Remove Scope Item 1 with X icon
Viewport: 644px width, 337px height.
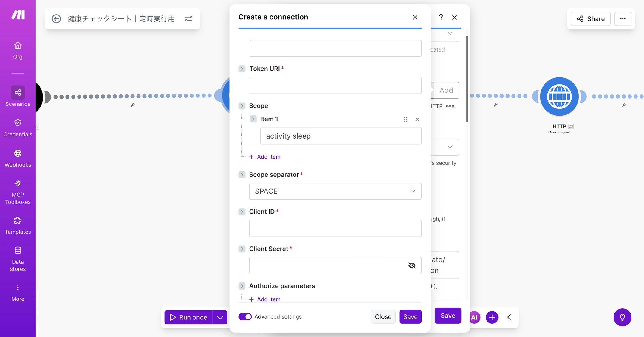pyautogui.click(x=417, y=119)
